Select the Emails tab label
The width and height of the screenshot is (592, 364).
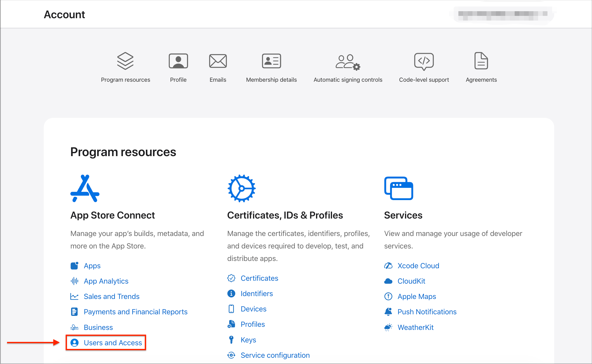click(x=218, y=80)
